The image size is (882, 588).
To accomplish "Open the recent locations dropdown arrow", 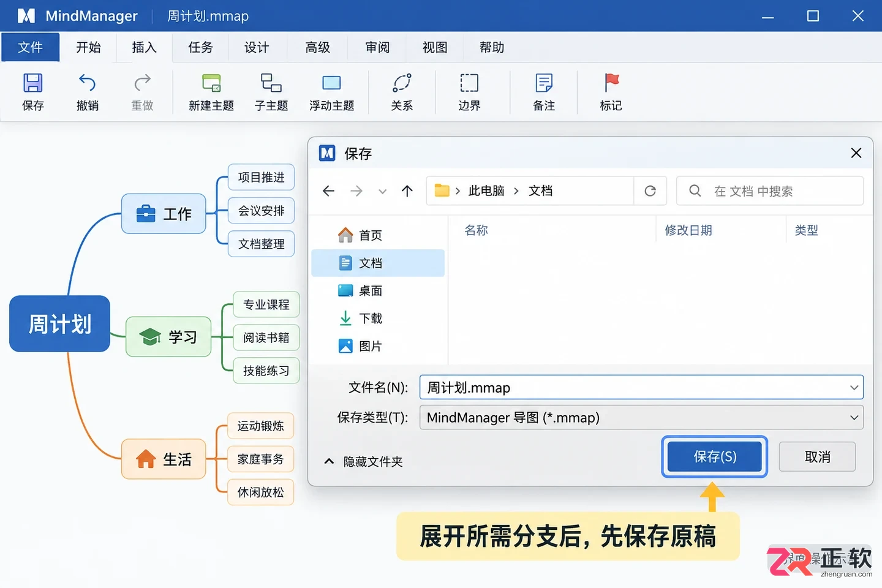I will point(383,192).
